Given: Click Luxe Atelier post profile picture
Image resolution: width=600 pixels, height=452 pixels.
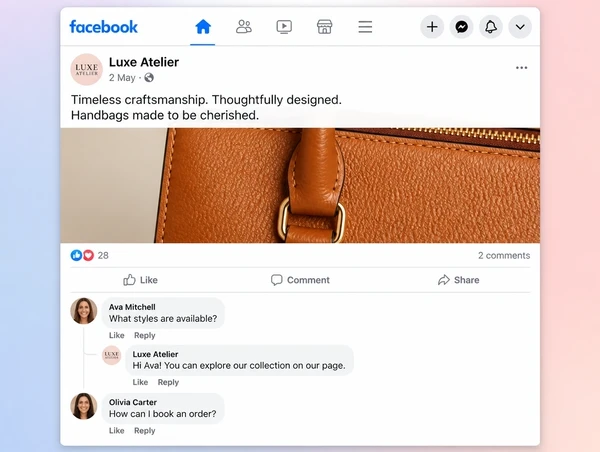Looking at the screenshot, I should (x=86, y=69).
